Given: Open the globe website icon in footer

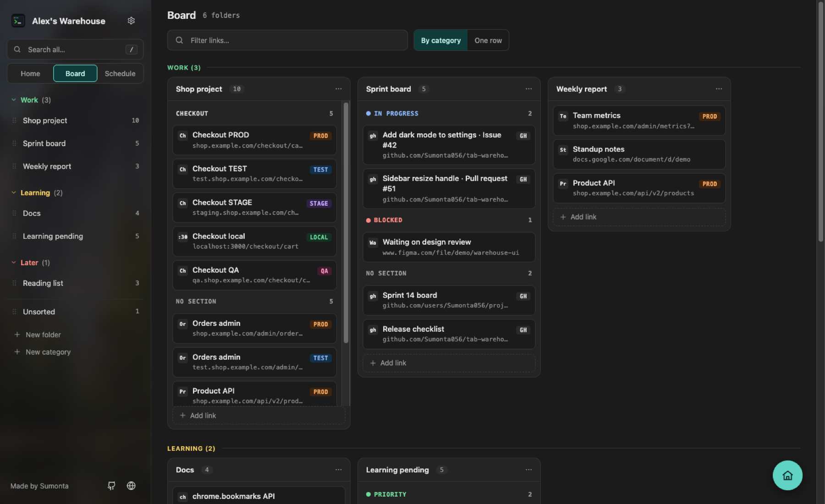Looking at the screenshot, I should pyautogui.click(x=131, y=486).
